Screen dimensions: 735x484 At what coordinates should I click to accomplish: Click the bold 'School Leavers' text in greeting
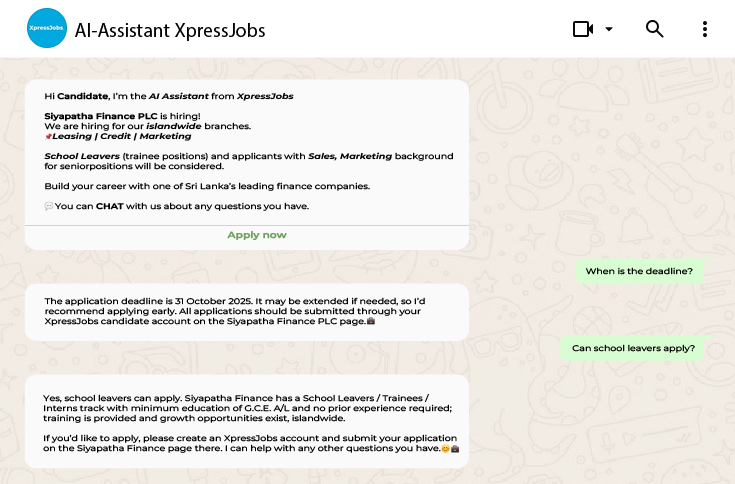pos(80,156)
